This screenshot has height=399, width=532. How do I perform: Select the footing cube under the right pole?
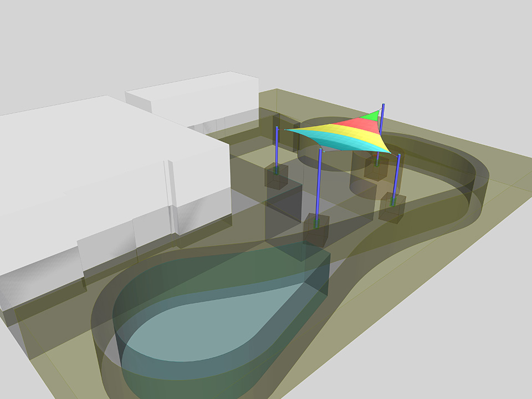tap(392, 208)
